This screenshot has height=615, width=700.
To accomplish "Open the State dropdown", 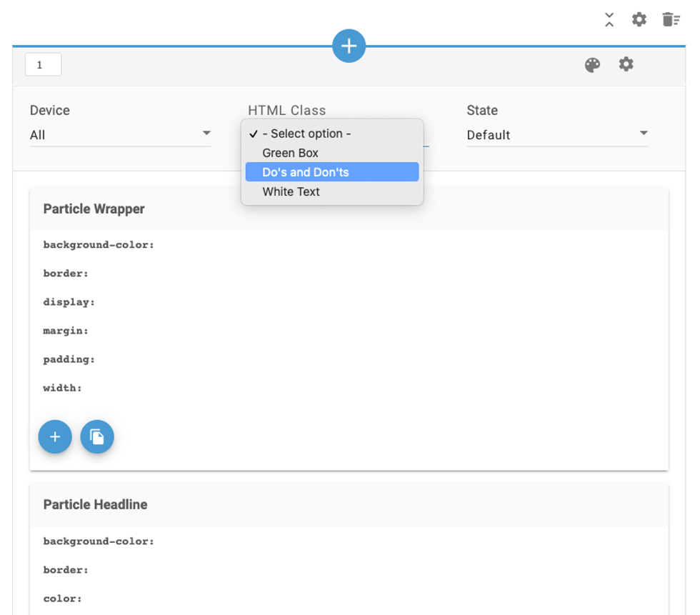I will [x=557, y=135].
